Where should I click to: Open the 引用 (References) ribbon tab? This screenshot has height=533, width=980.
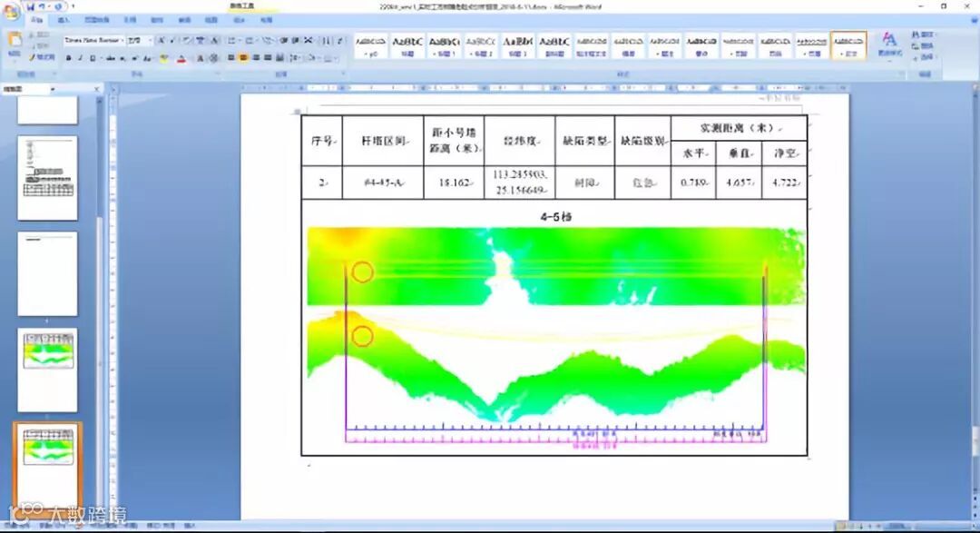130,20
